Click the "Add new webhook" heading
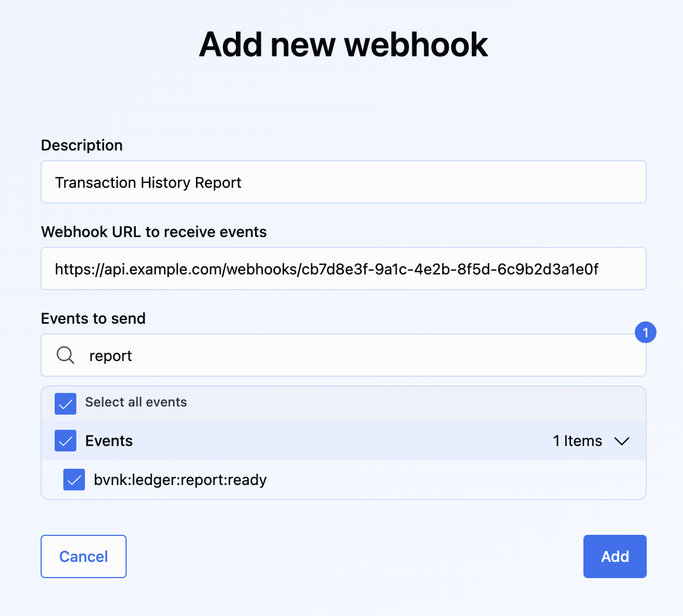Screen dimensions: 683x616 coord(343,44)
